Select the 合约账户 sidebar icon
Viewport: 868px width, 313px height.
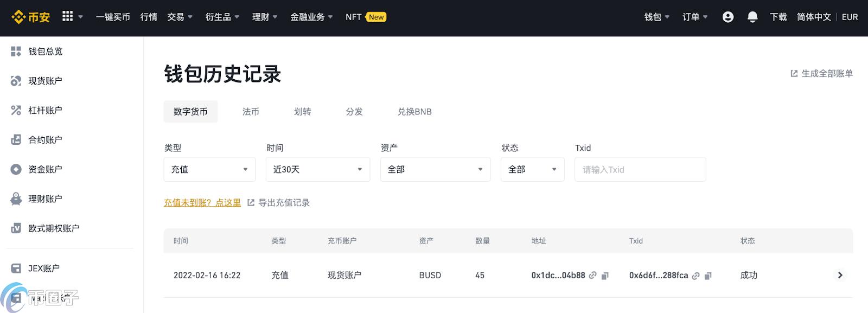pos(16,139)
